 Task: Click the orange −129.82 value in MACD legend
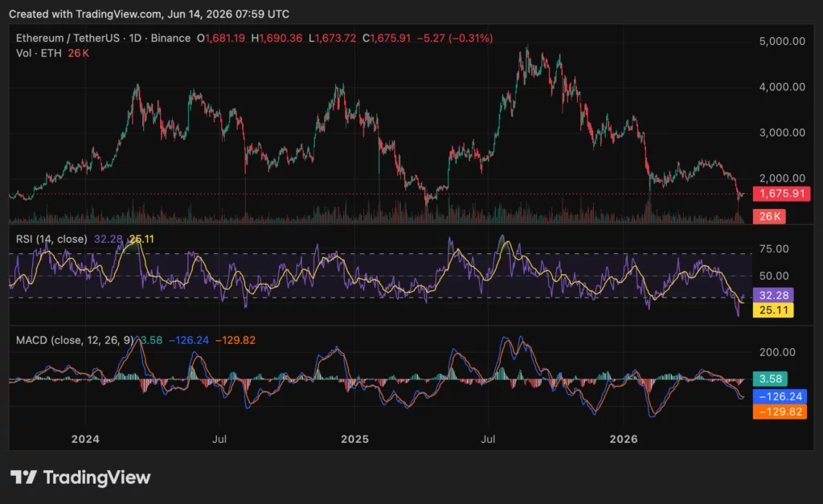pyautogui.click(x=235, y=340)
